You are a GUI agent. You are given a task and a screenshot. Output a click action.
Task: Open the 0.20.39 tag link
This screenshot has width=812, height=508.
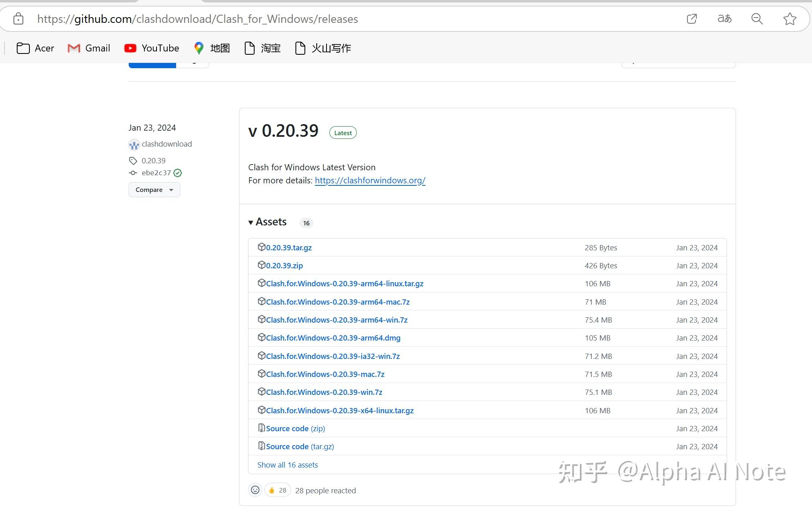(x=153, y=160)
